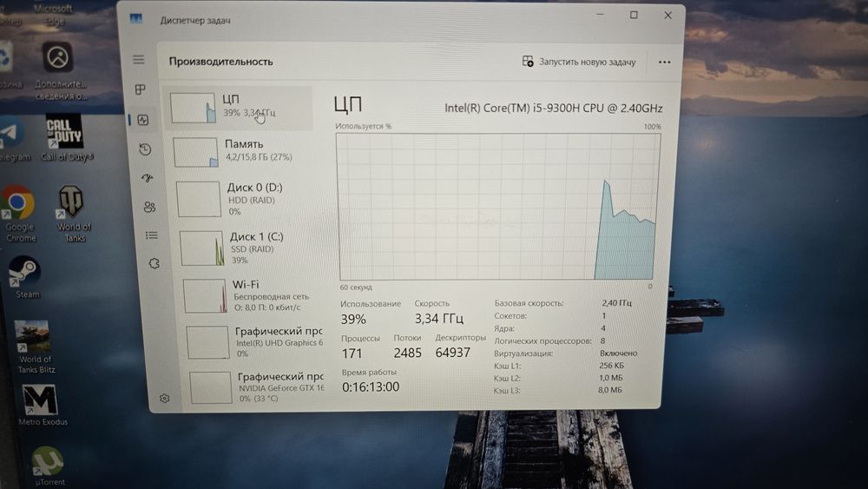Open the 'Дополнительные сведения' desktop shortcut

click(x=59, y=71)
